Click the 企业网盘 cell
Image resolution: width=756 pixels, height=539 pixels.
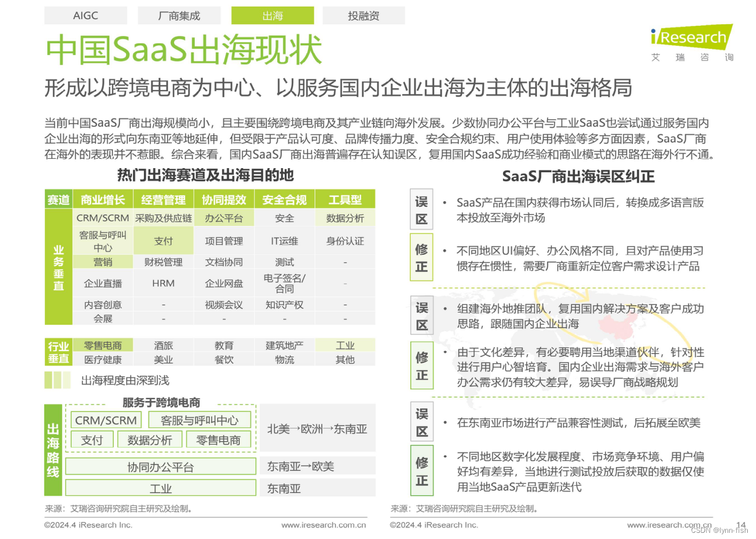coord(224,283)
